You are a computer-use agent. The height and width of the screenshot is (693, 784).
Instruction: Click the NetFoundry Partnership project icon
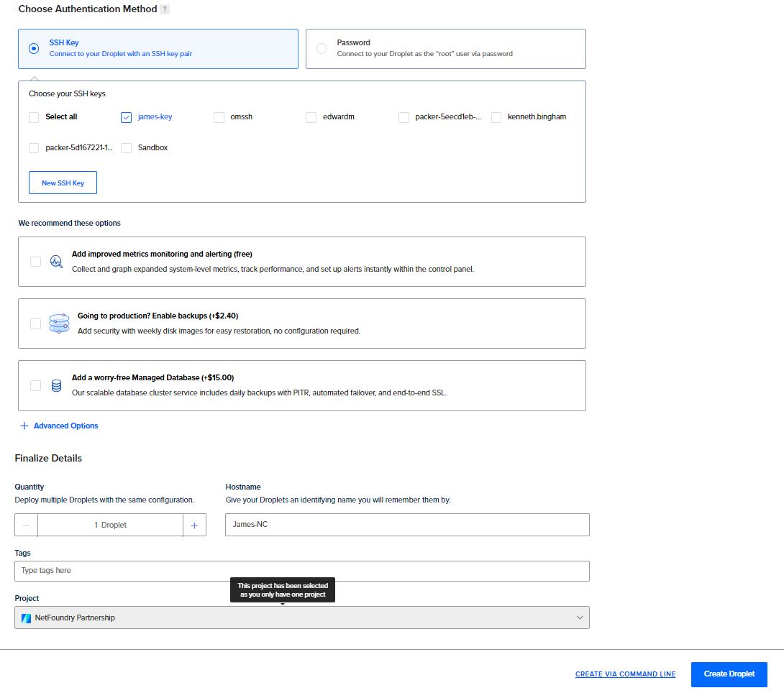[x=27, y=618]
